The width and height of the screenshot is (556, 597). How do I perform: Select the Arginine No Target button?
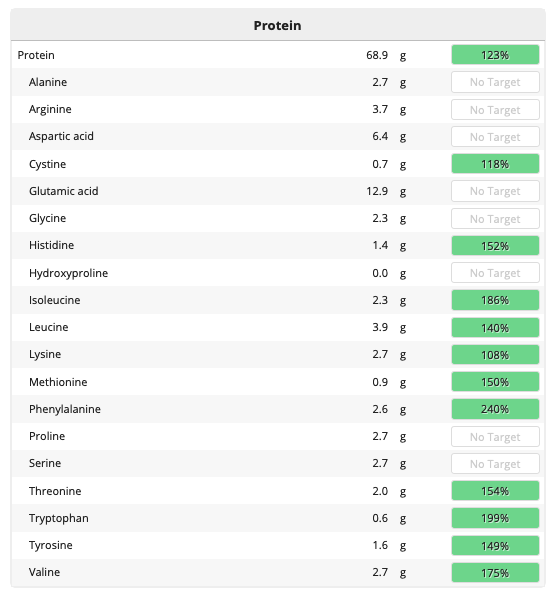[x=495, y=110]
